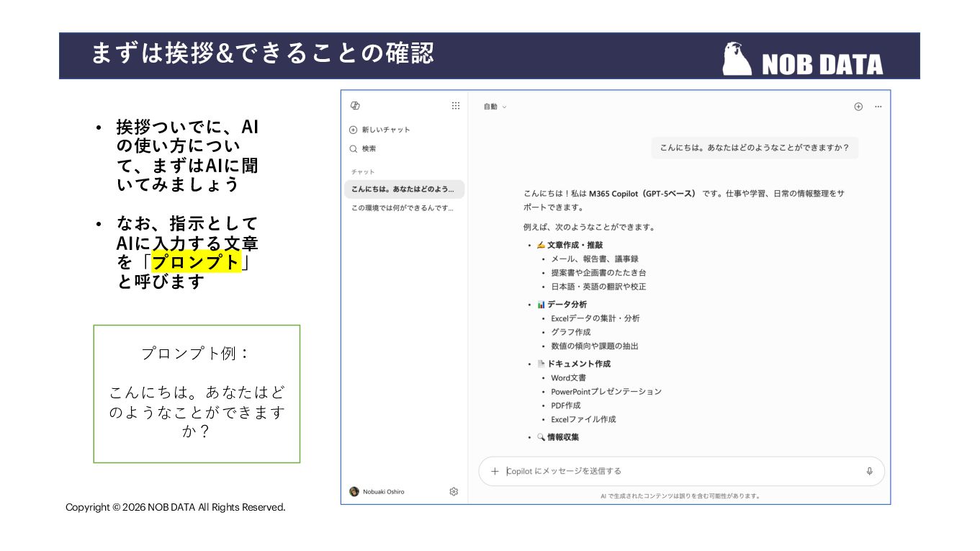Click the Copyright © 2026 NOB DATA footer
The width and height of the screenshot is (980, 551).
[176, 508]
